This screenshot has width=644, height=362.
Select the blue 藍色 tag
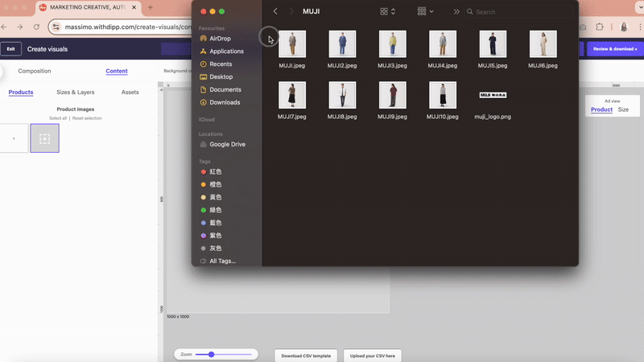coord(211,223)
